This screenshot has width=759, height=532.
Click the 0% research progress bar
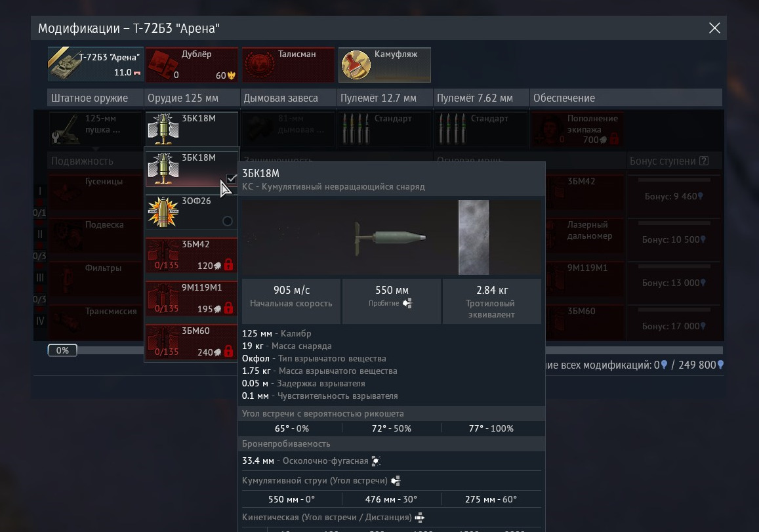62,350
